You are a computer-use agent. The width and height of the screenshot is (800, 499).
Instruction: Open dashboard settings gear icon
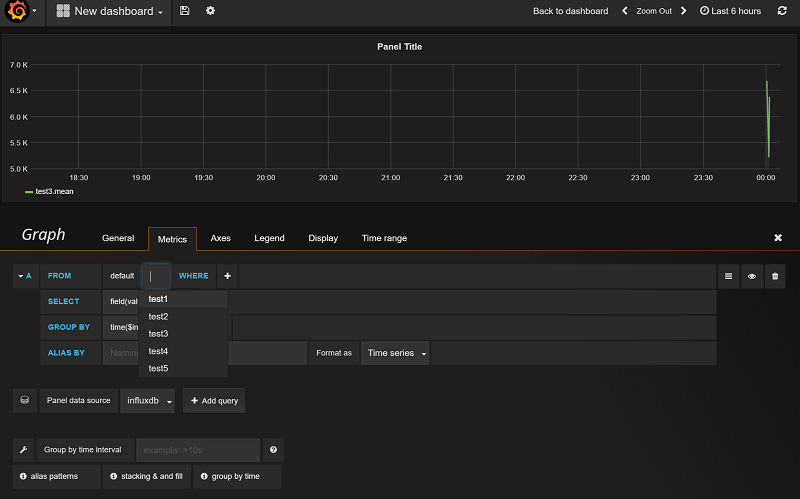210,11
